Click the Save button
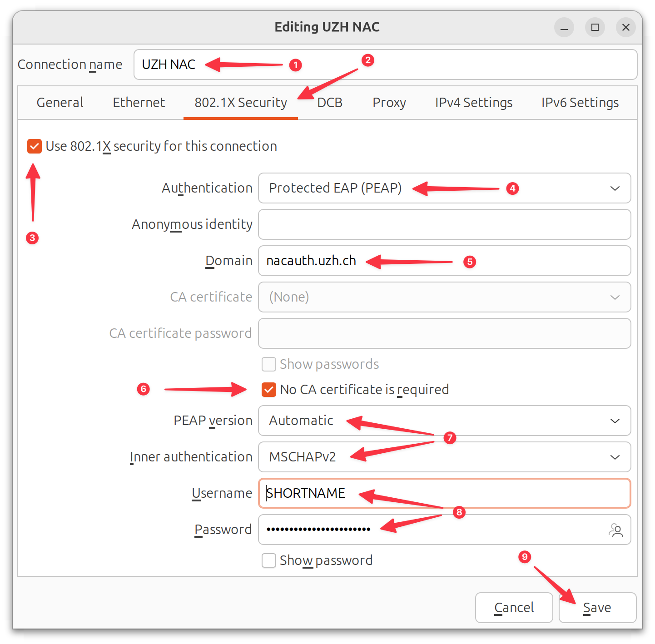Screen dimensions: 655x644 point(597,608)
